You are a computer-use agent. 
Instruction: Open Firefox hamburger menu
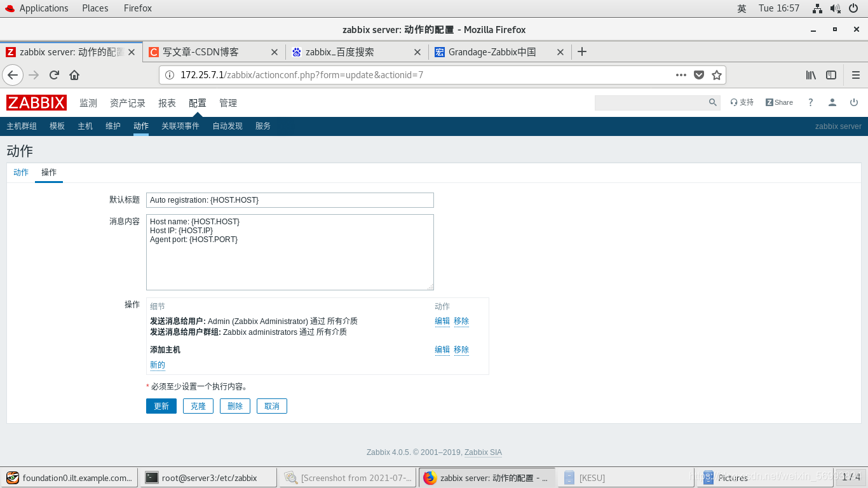point(855,75)
